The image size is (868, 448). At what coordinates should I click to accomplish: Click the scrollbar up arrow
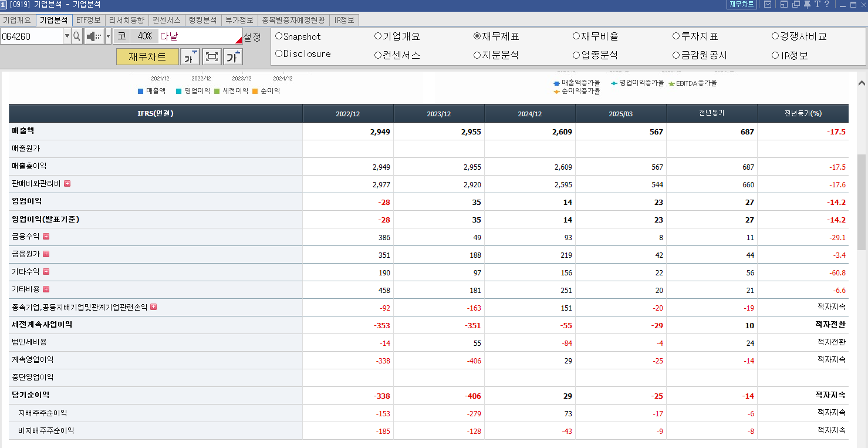pyautogui.click(x=862, y=83)
